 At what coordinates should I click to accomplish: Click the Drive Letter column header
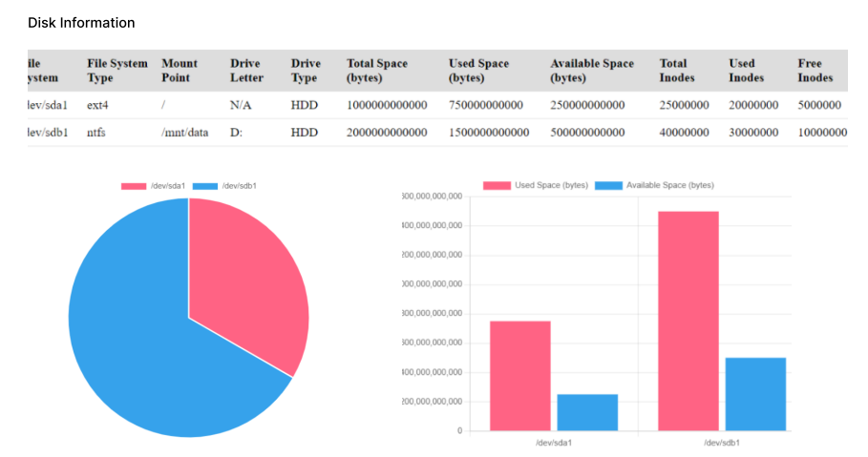(x=245, y=71)
